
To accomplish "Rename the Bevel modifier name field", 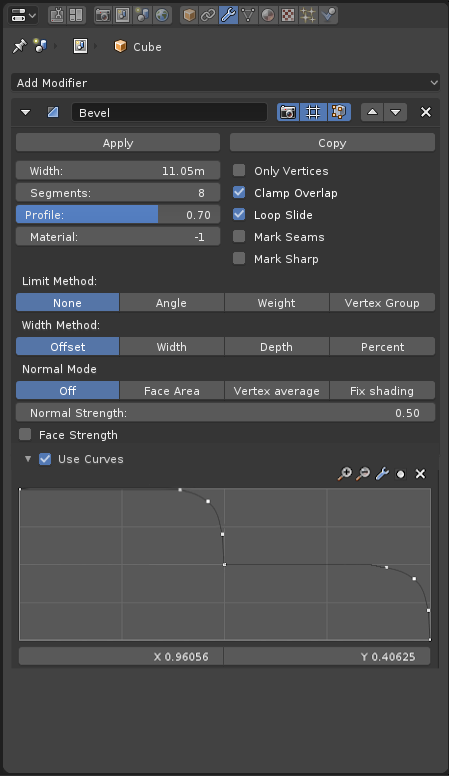I will tap(169, 112).
